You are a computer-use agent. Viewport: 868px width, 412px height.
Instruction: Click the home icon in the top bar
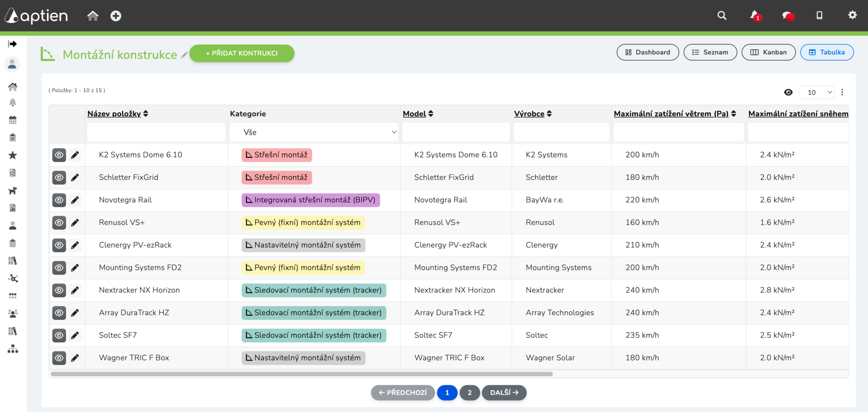tap(93, 16)
